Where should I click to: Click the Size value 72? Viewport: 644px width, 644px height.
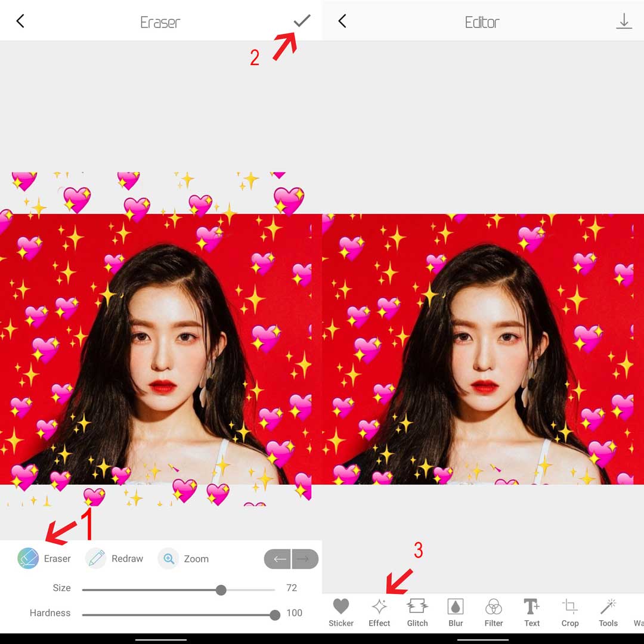coord(292,588)
